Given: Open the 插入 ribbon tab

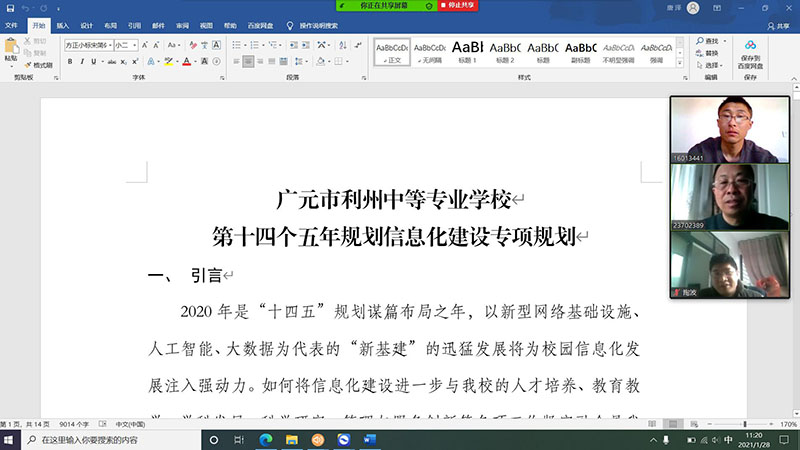Looking at the screenshot, I should 63,25.
